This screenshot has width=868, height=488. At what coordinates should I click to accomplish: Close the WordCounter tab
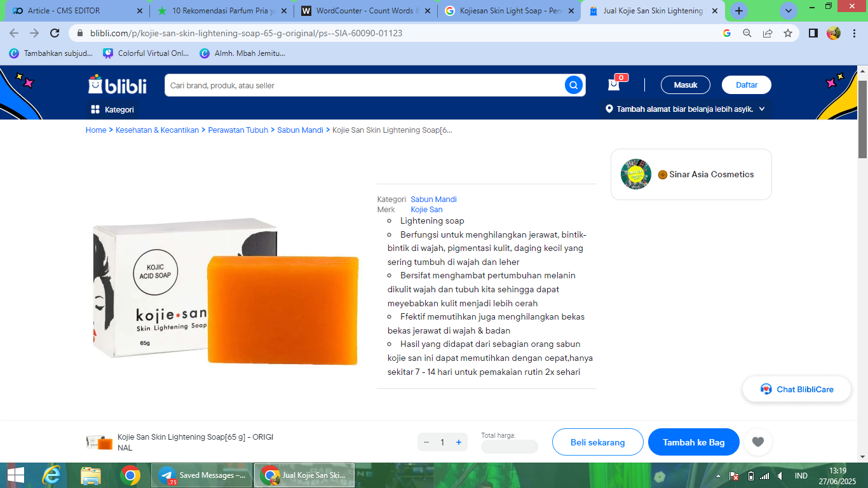tap(427, 11)
